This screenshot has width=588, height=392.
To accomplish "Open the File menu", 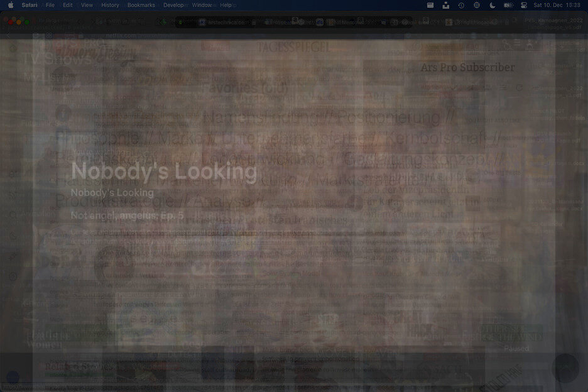I will tap(50, 5).
